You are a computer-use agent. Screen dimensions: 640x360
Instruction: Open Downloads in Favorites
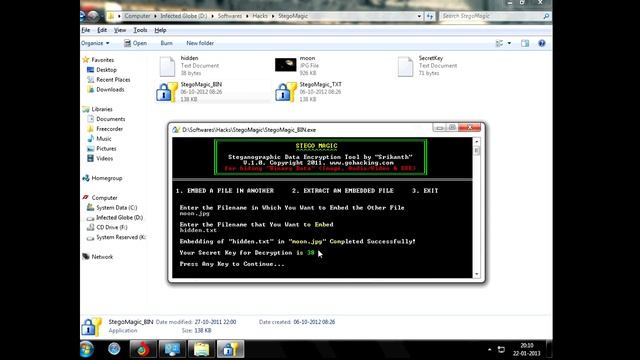110,89
